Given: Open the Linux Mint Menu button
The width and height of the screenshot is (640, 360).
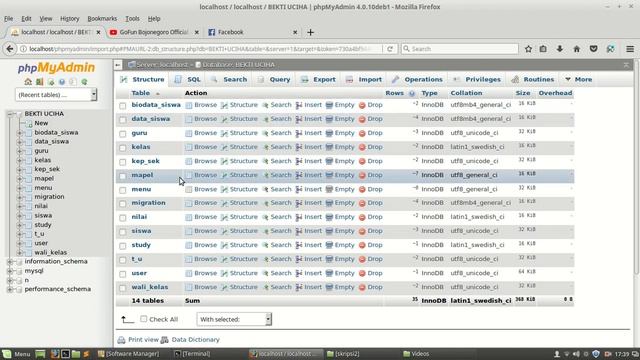Looking at the screenshot, I should [16, 354].
